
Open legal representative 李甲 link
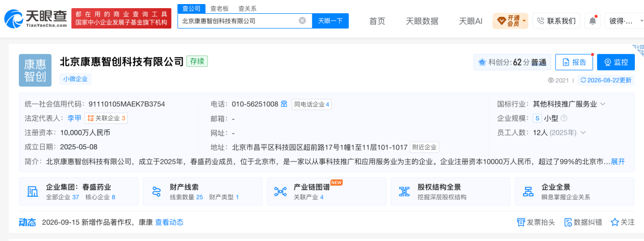[74, 118]
